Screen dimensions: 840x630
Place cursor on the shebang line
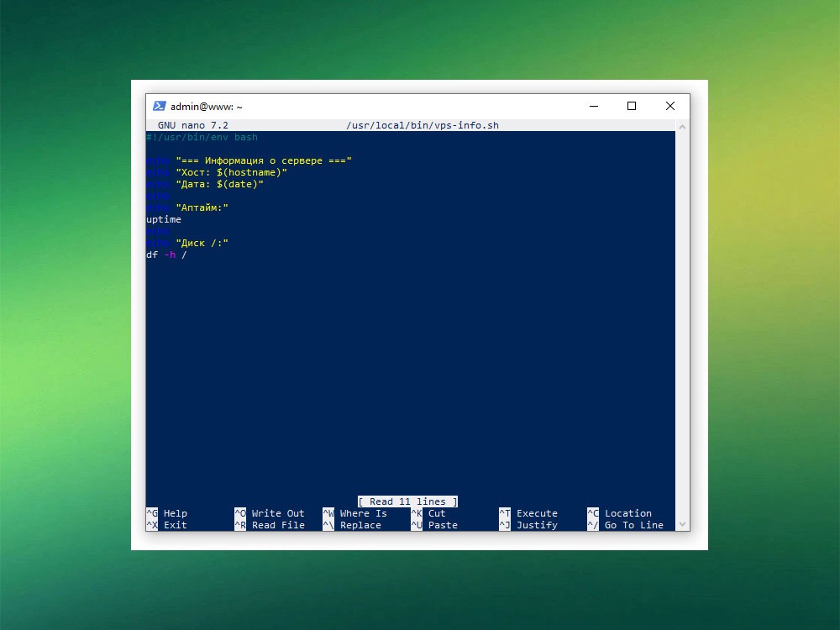(x=202, y=137)
